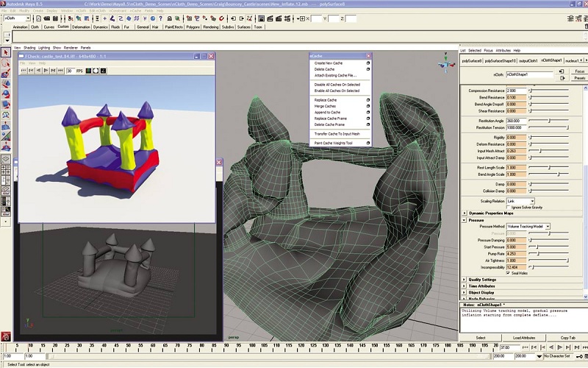The image size is (588, 368).
Task: Click the Compression Resistance value field
Action: [x=517, y=91]
